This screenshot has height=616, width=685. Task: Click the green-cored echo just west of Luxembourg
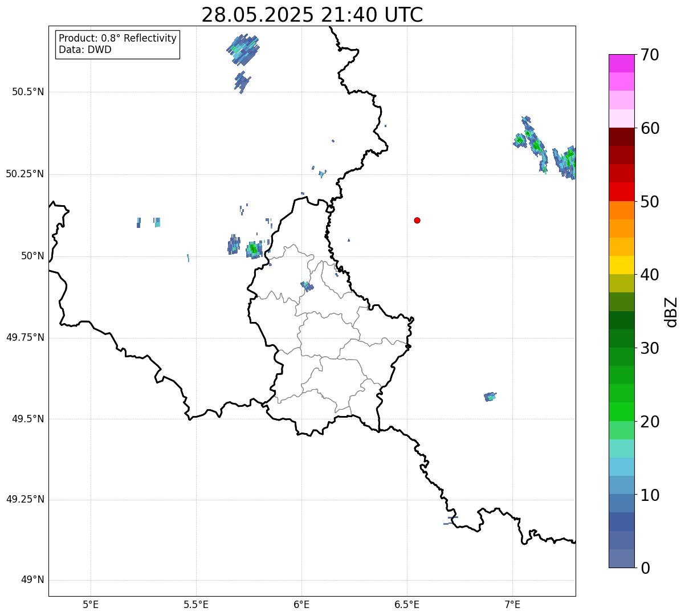pyautogui.click(x=254, y=249)
